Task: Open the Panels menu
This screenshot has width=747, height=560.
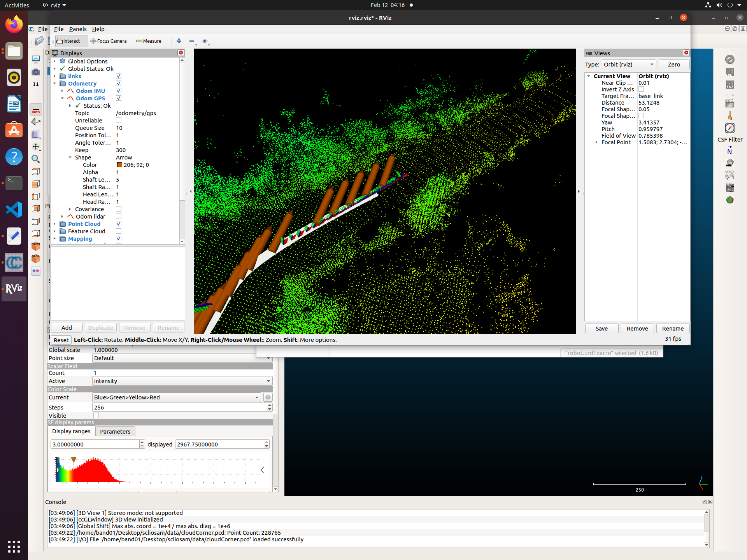Action: coord(78,29)
